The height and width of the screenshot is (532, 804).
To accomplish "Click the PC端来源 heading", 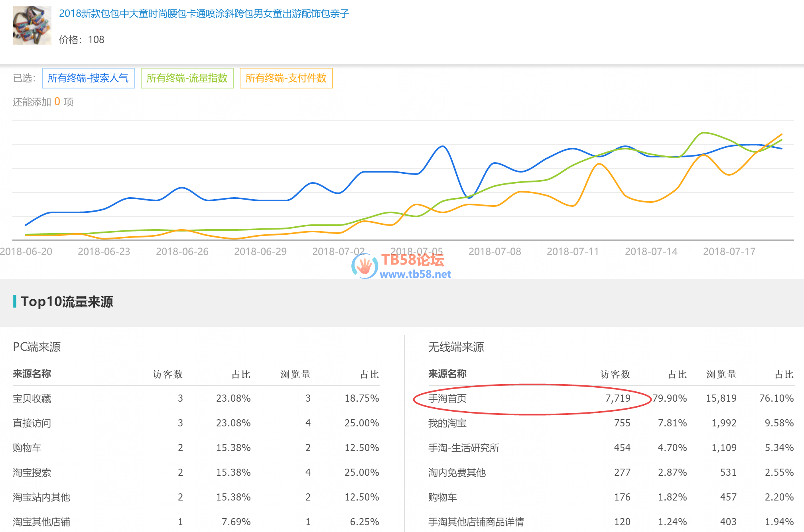I will 37,347.
